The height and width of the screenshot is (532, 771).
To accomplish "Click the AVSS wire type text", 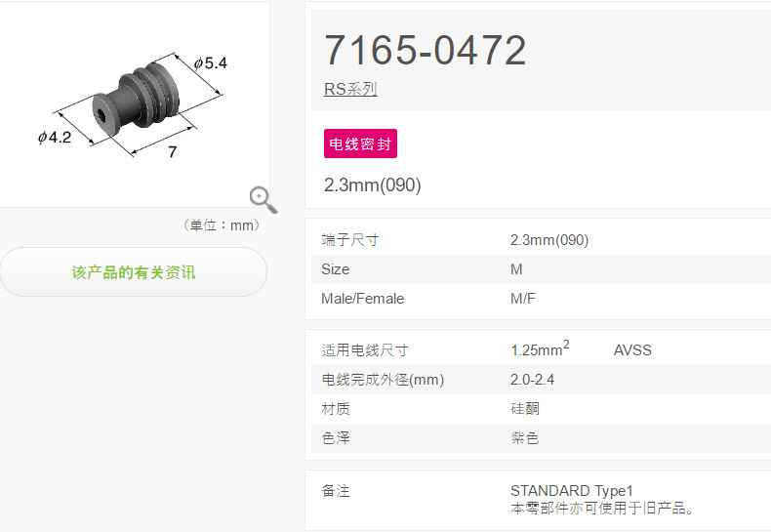I will 632,350.
